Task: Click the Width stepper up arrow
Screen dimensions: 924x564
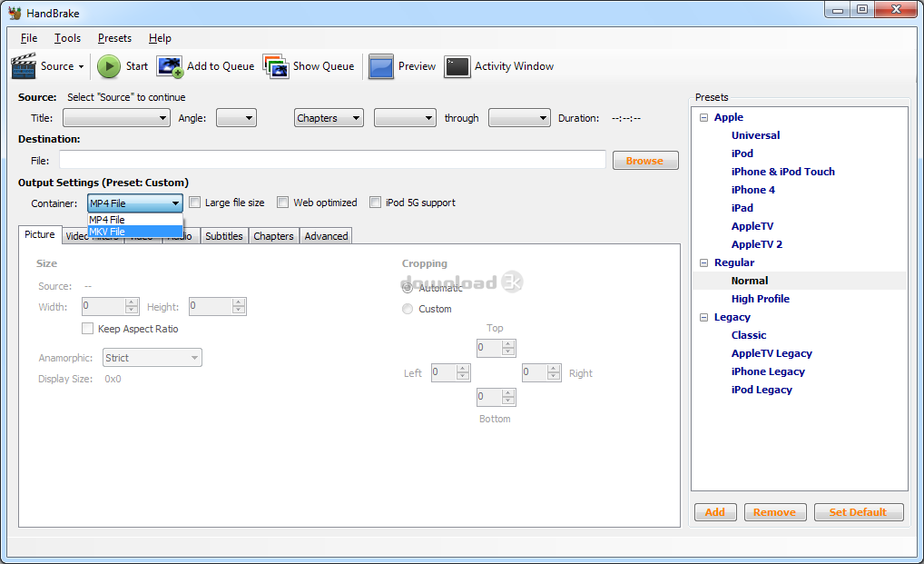Action: pyautogui.click(x=132, y=302)
